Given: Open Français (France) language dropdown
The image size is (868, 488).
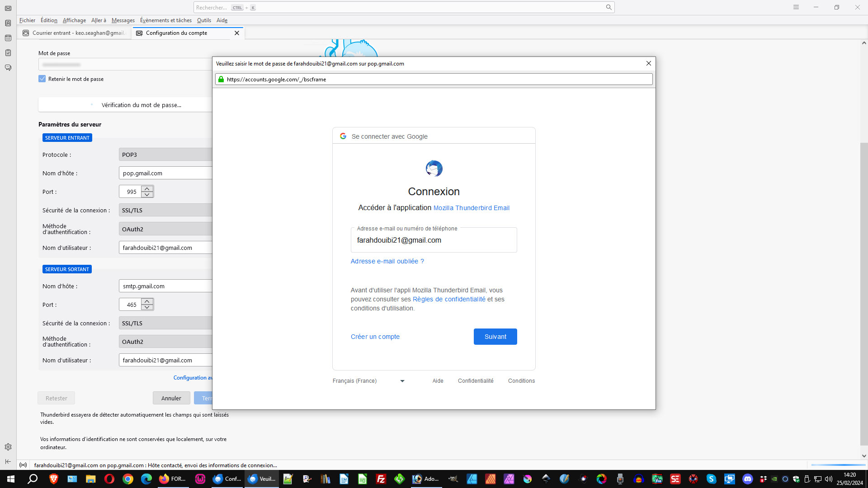Looking at the screenshot, I should coord(368,381).
